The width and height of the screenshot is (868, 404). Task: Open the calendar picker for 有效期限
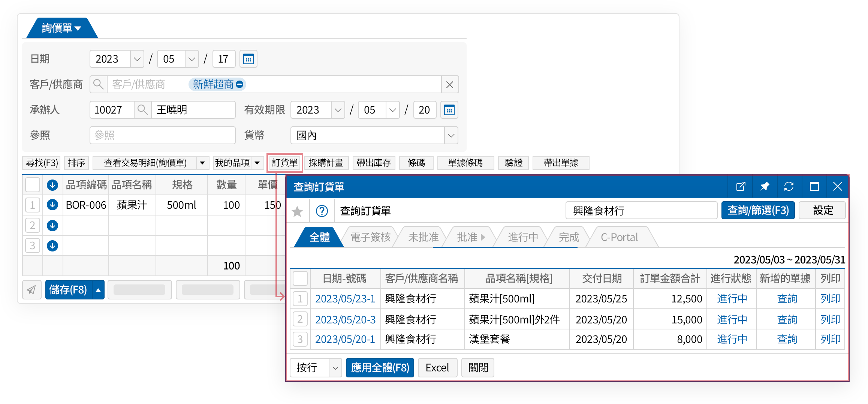point(449,110)
